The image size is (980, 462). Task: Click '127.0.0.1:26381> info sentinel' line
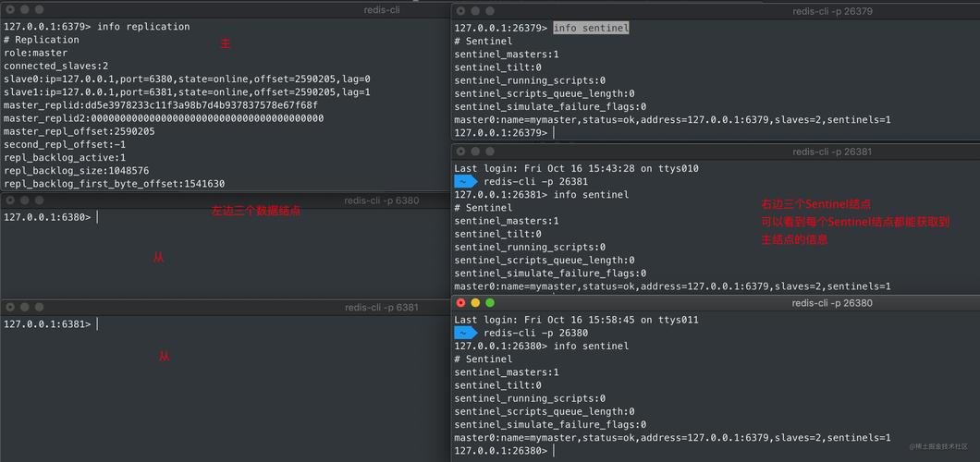[541, 195]
